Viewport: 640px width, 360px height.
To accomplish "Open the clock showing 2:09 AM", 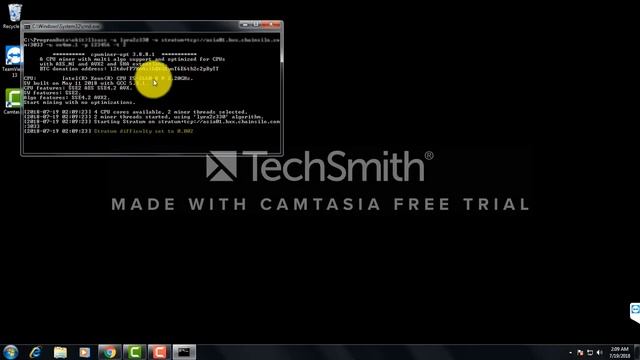I will (620, 353).
